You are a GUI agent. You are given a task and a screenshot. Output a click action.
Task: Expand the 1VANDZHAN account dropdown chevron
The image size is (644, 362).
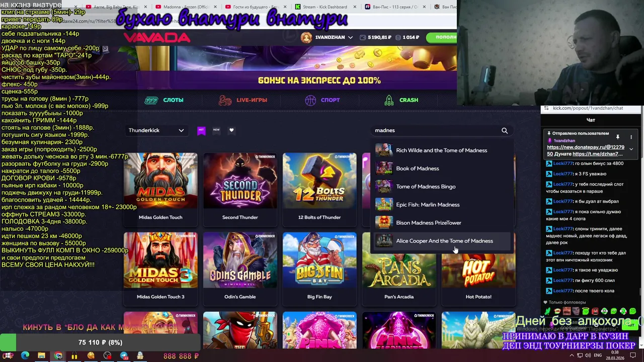click(x=350, y=37)
